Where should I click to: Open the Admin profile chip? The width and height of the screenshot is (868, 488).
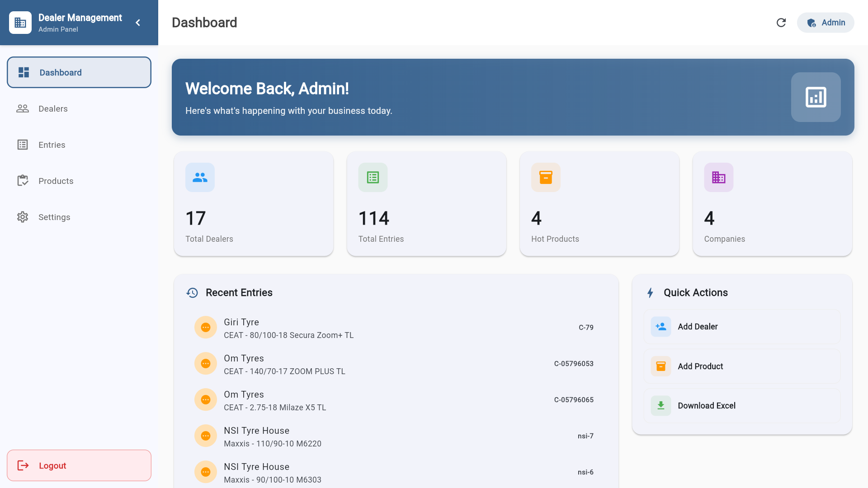coord(826,23)
